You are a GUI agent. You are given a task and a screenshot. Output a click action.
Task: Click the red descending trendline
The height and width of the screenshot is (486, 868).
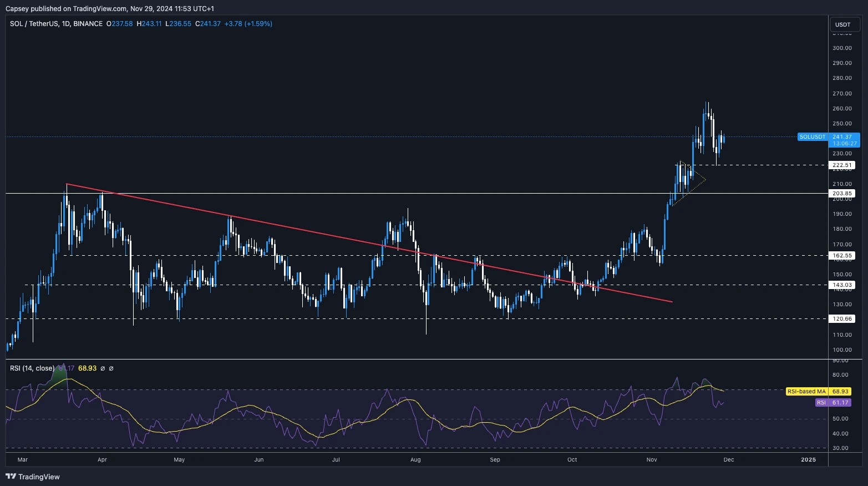[x=333, y=236]
